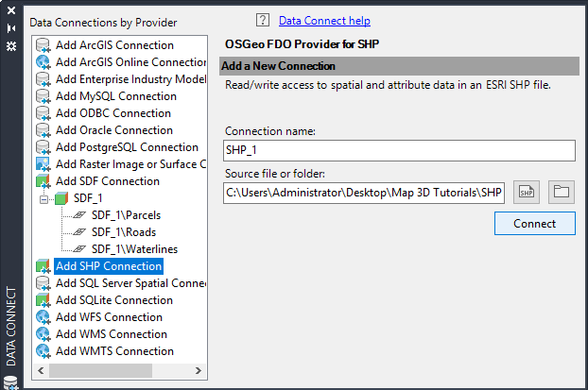
Task: Collapse the SDF_1 tree node
Action: coord(44,198)
